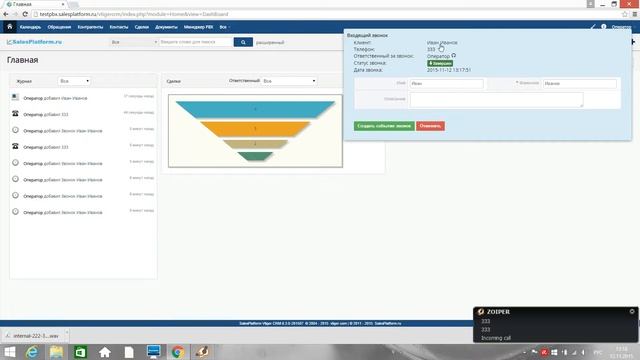This screenshot has height=360, width=640.
Task: Reload the page in browser
Action: tap(25, 14)
